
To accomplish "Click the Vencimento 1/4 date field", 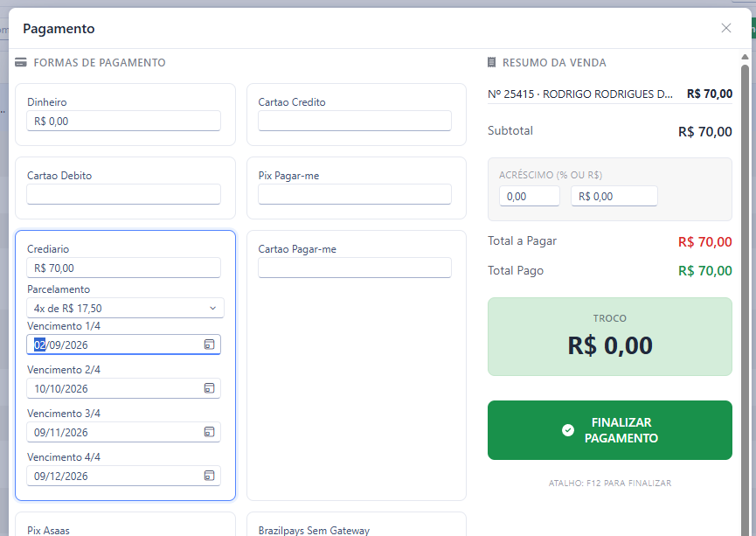I will (123, 345).
